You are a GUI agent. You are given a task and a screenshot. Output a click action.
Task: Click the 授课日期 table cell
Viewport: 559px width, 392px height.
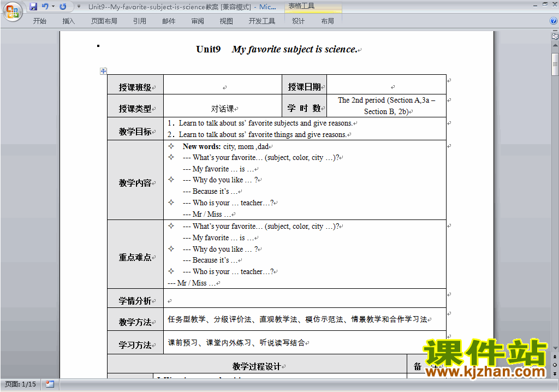305,85
